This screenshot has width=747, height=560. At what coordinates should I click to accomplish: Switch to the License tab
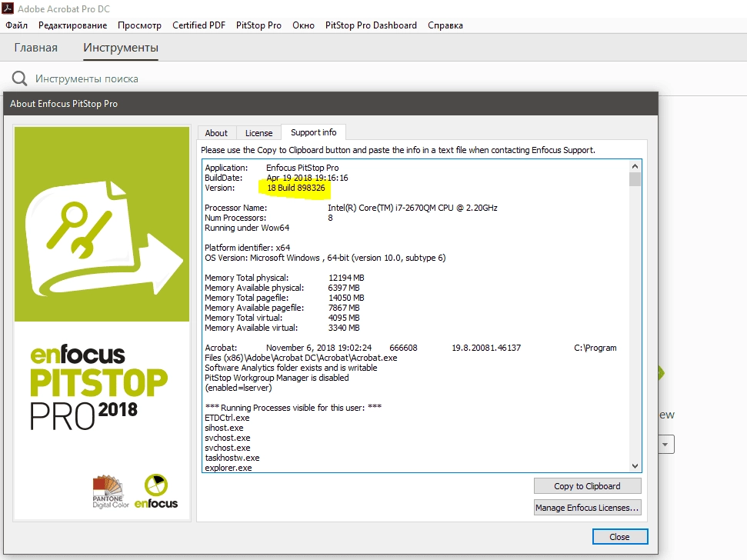pos(258,133)
